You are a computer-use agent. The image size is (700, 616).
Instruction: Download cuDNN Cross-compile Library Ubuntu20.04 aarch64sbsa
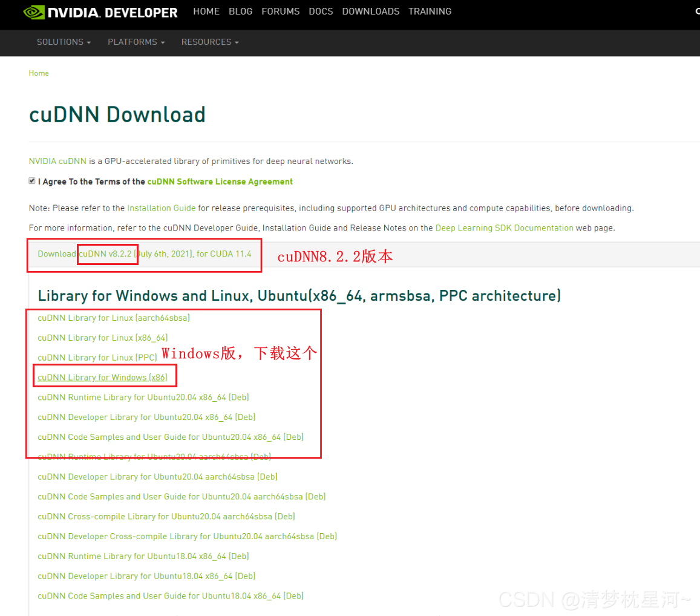coord(166,516)
